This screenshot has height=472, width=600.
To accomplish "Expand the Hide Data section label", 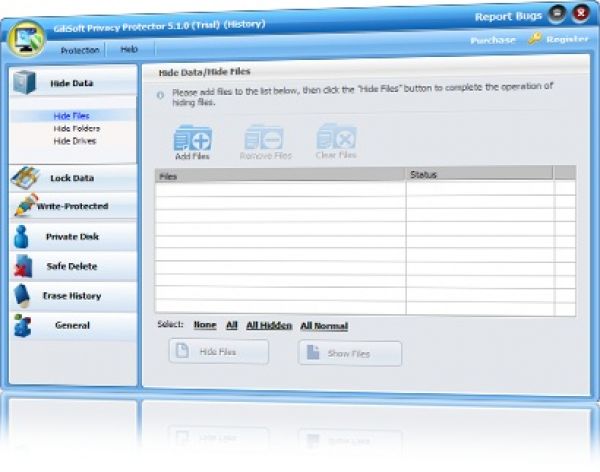I will 72,83.
